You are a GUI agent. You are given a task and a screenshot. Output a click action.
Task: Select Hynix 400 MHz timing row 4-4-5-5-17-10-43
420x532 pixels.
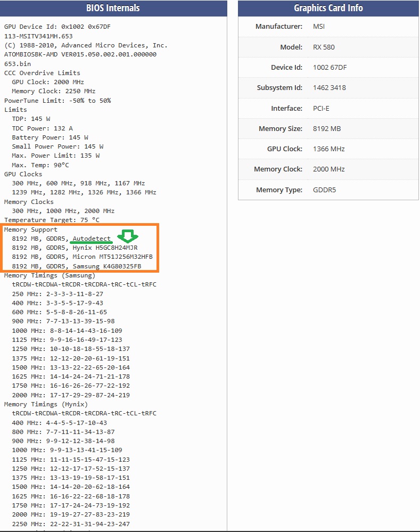point(60,423)
